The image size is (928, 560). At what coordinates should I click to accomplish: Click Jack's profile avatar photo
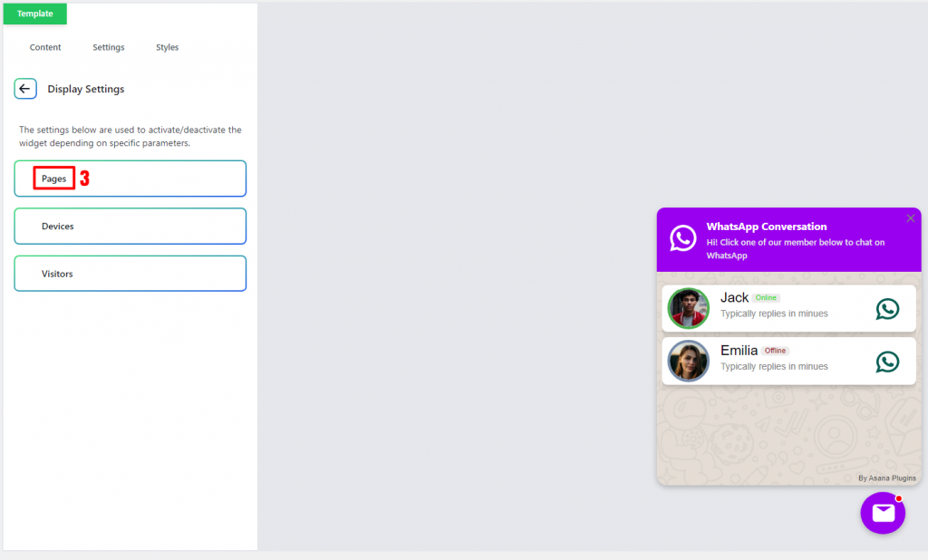pos(688,308)
